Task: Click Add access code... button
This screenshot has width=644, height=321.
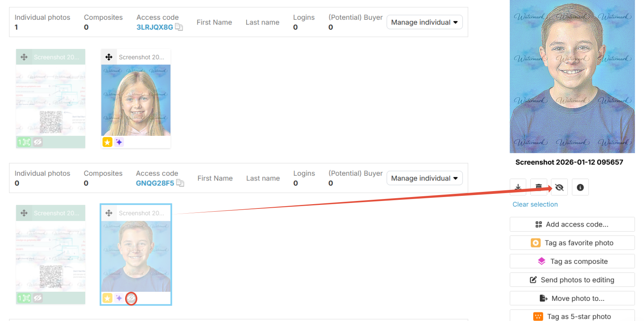Action: click(572, 224)
